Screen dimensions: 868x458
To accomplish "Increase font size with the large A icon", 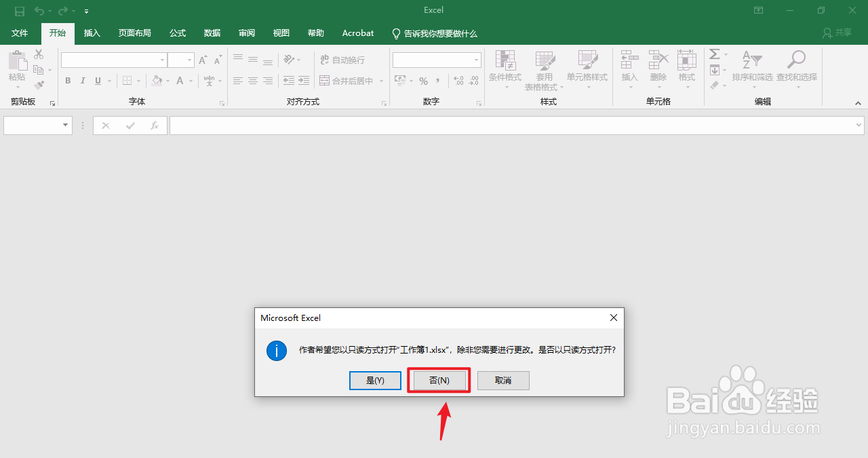I will click(x=203, y=60).
